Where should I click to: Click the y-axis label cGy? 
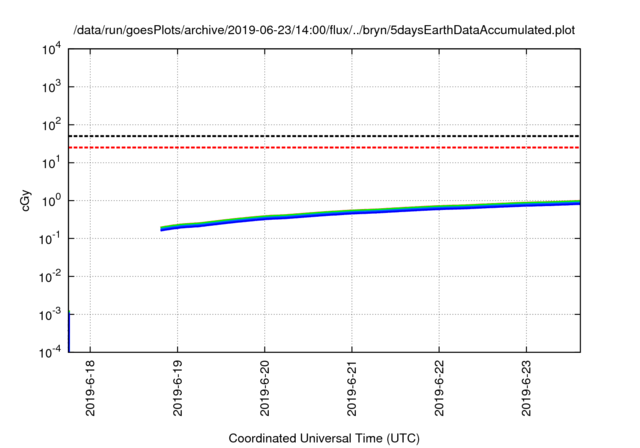[x=26, y=201]
